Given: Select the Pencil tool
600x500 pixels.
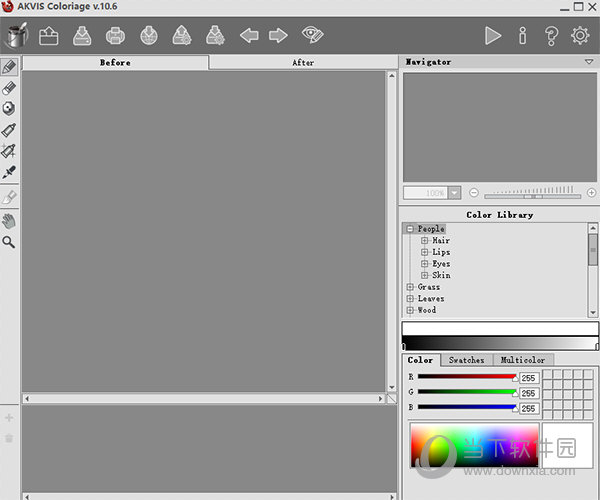Looking at the screenshot, I should tap(9, 67).
